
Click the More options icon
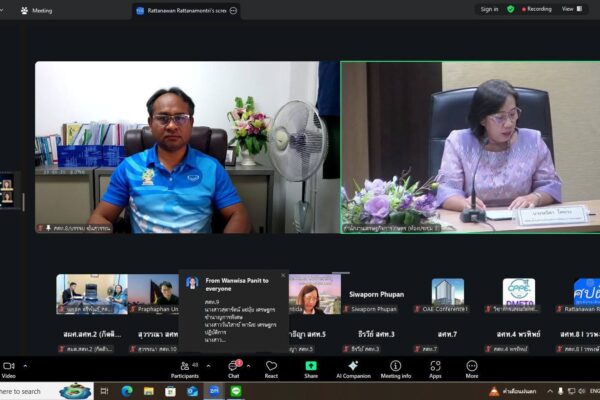(x=471, y=366)
